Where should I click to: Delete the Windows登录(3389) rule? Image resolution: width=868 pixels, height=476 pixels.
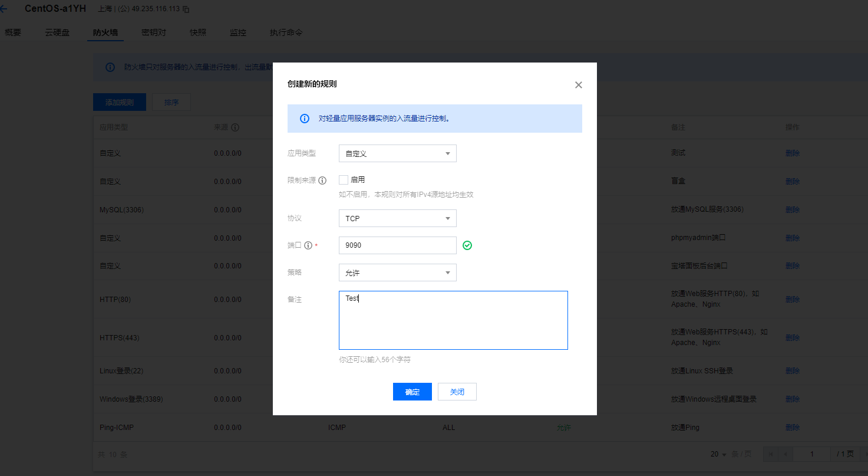pyautogui.click(x=793, y=399)
